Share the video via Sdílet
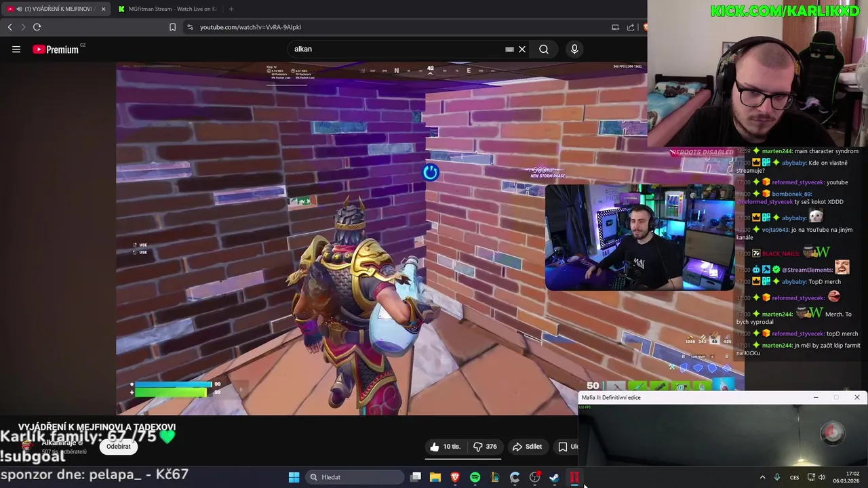The width and height of the screenshot is (868, 488). coord(528,447)
